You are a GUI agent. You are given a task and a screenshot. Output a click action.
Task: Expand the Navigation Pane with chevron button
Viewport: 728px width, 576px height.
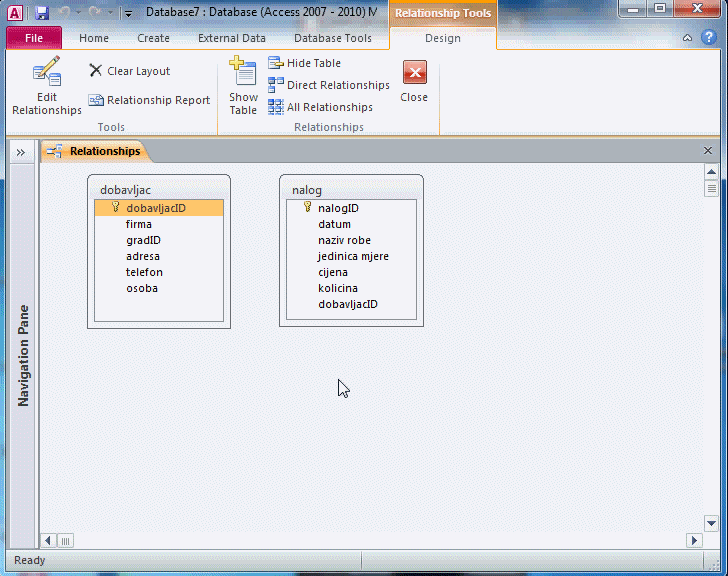point(20,152)
